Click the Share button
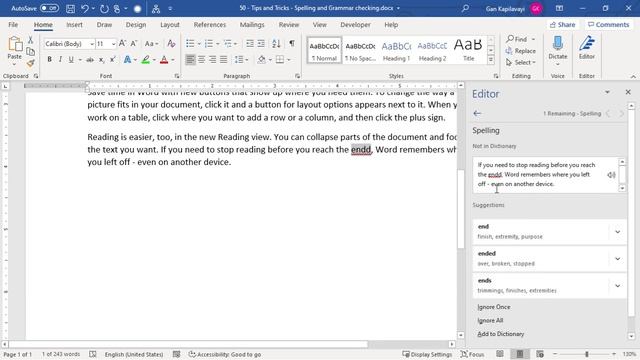The width and height of the screenshot is (640, 360). [562, 25]
